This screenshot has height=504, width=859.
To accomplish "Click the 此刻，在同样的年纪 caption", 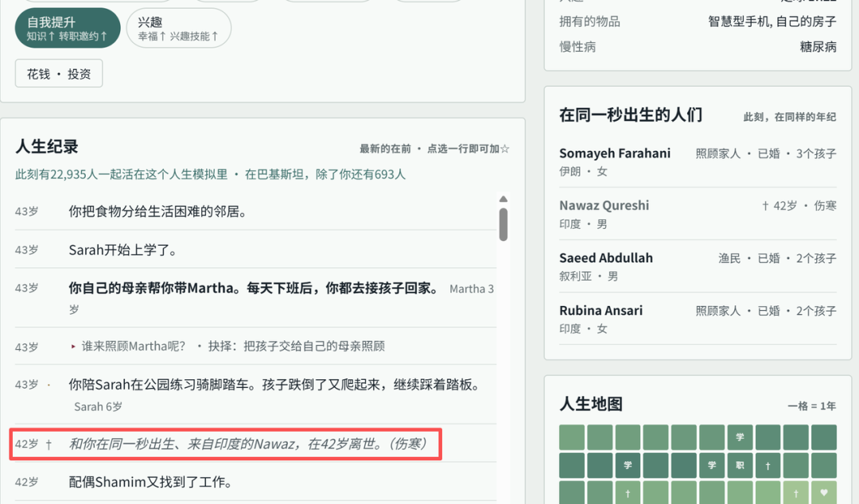I will click(x=790, y=117).
